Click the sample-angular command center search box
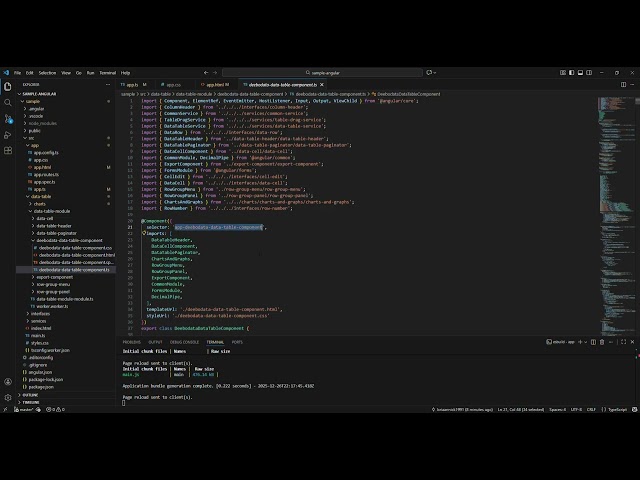Screen dimensions: 640x480 pos(322,73)
